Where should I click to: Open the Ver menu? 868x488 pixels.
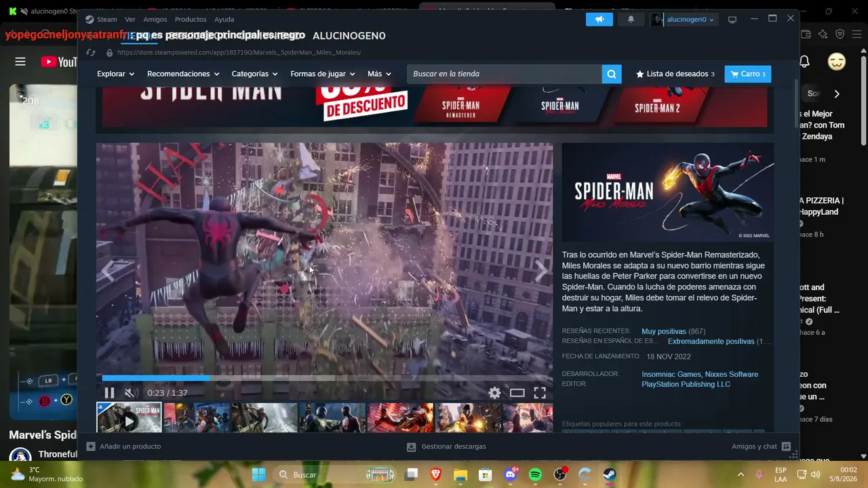click(130, 20)
